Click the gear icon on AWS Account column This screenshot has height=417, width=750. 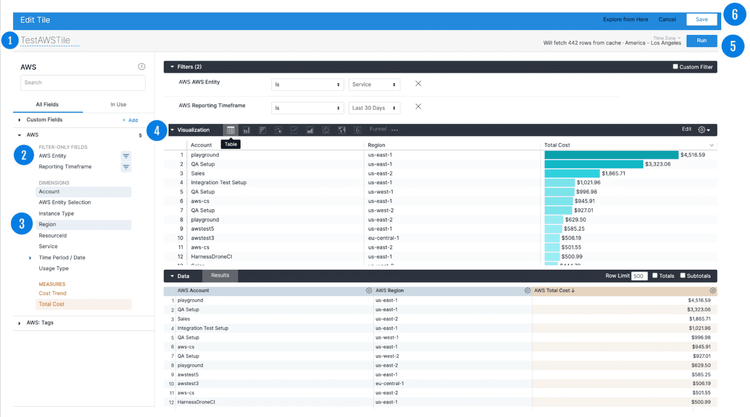coord(369,291)
